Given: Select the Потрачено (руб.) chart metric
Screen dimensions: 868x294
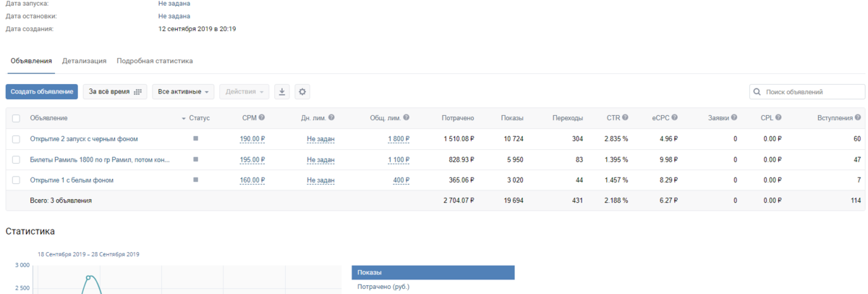Looking at the screenshot, I should tap(383, 287).
